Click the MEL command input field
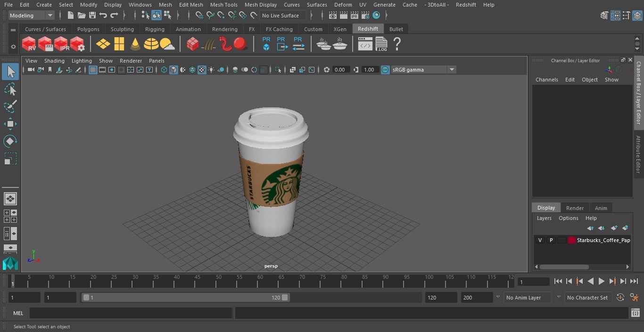Viewport: 644px width, 332px height. point(131,313)
